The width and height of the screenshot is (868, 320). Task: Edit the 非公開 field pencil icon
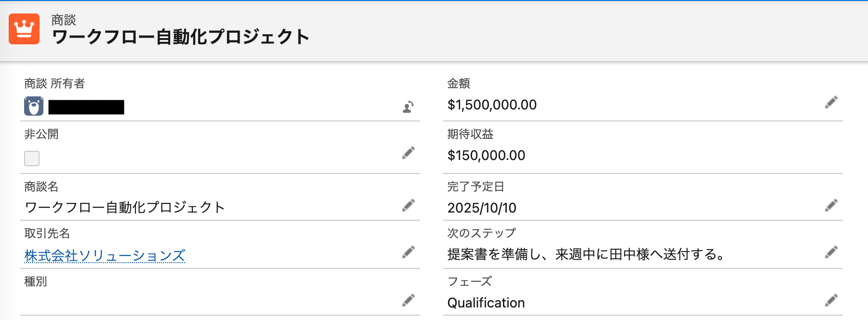[408, 153]
